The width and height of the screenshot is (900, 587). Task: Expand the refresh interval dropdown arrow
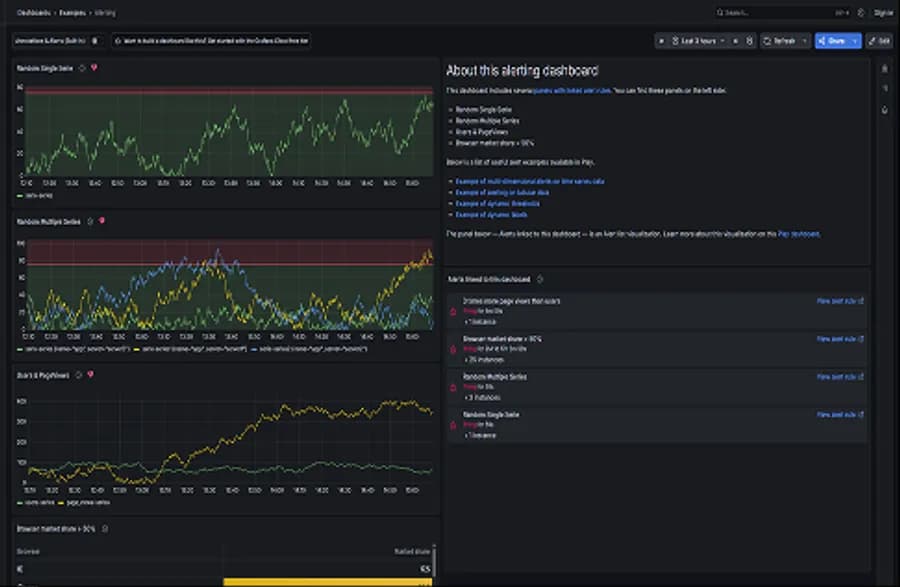point(805,41)
